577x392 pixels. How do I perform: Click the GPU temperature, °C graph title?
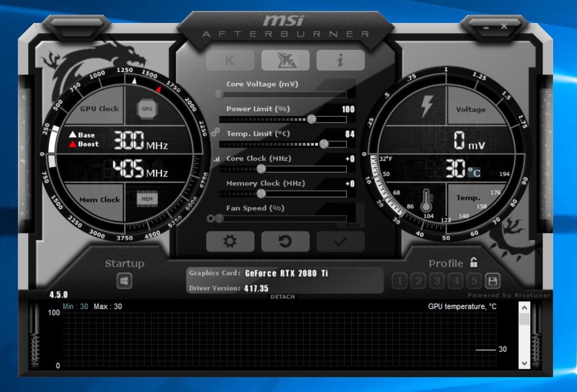[462, 307]
